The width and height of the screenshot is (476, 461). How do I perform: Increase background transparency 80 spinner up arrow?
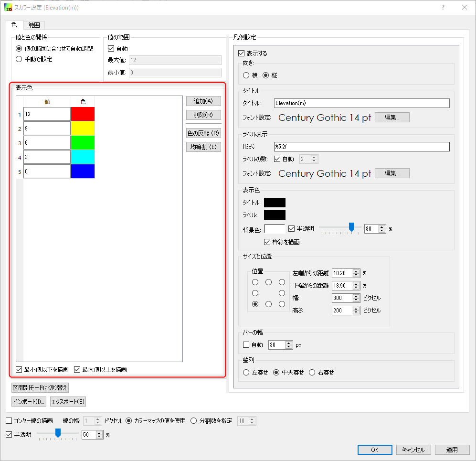pyautogui.click(x=382, y=227)
